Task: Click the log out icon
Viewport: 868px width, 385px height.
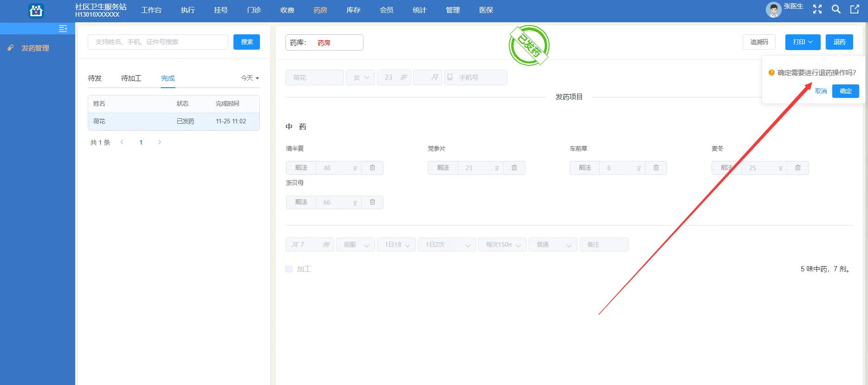Action: click(x=855, y=9)
